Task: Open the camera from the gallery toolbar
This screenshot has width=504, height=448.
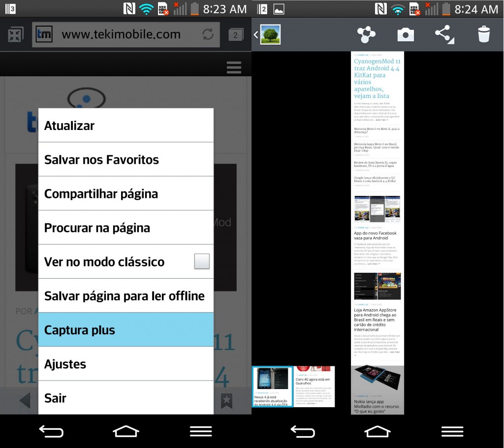Action: click(406, 35)
